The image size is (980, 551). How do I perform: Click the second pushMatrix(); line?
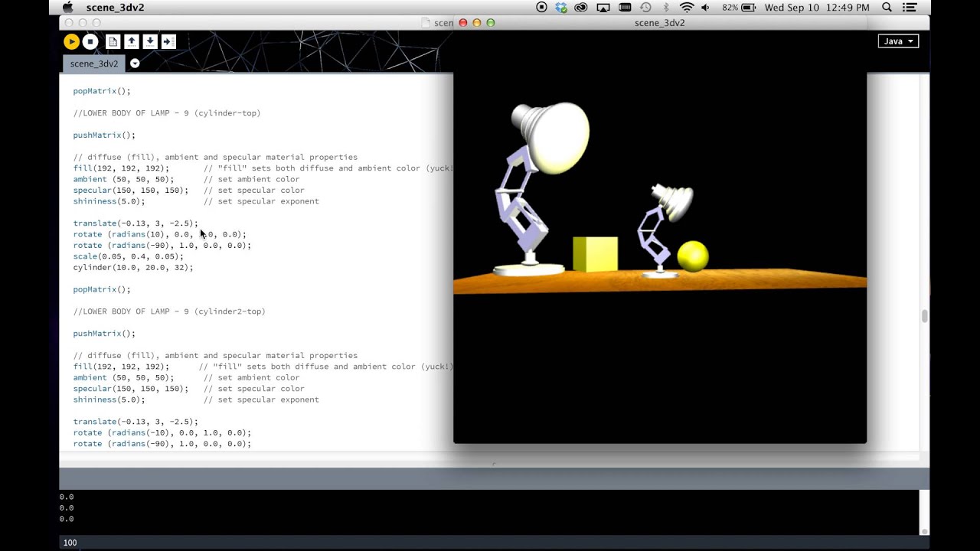[104, 334]
